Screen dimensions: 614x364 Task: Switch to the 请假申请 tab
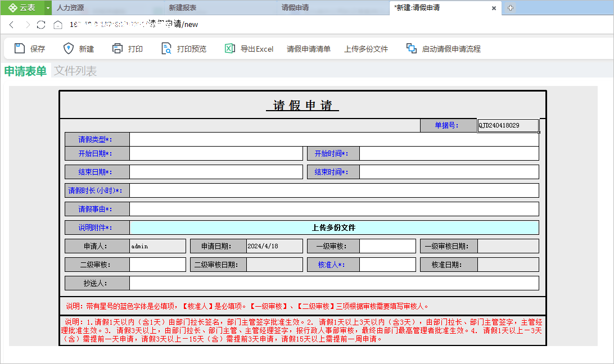[295, 8]
